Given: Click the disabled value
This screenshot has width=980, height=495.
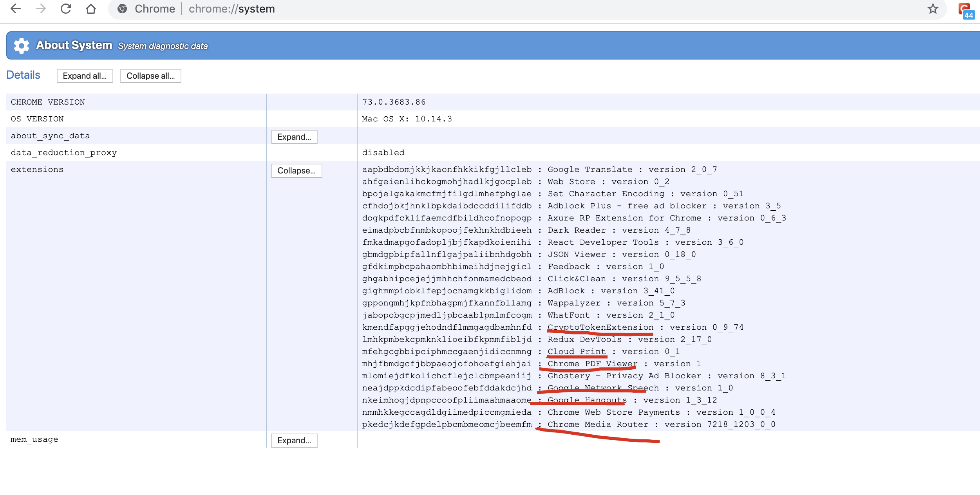Looking at the screenshot, I should coord(383,153).
